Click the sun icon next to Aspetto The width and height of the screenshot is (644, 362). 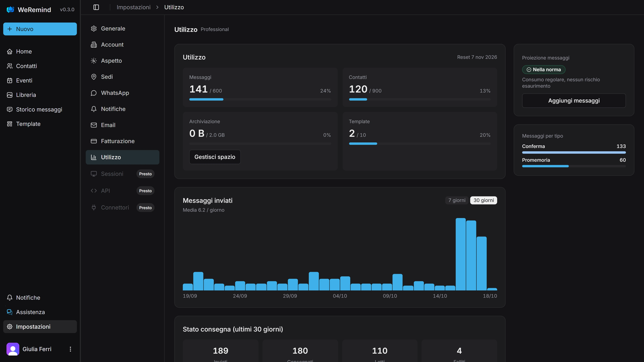point(94,61)
